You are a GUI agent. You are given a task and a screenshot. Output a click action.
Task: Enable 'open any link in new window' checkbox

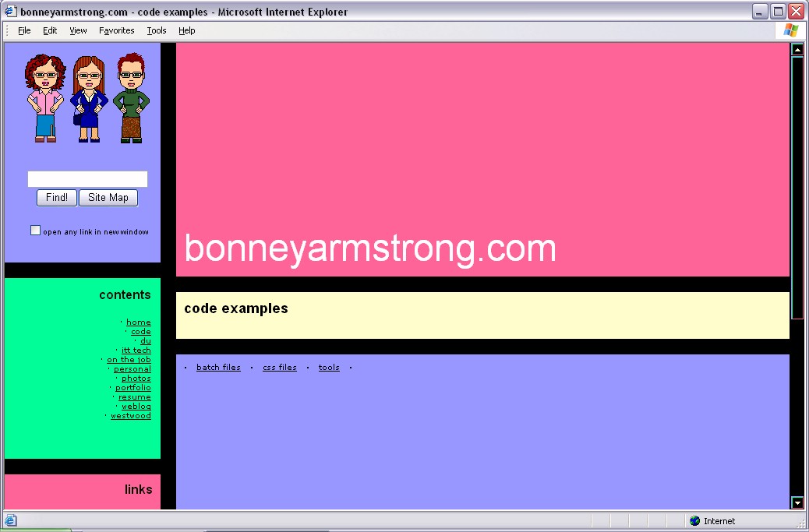coord(35,231)
